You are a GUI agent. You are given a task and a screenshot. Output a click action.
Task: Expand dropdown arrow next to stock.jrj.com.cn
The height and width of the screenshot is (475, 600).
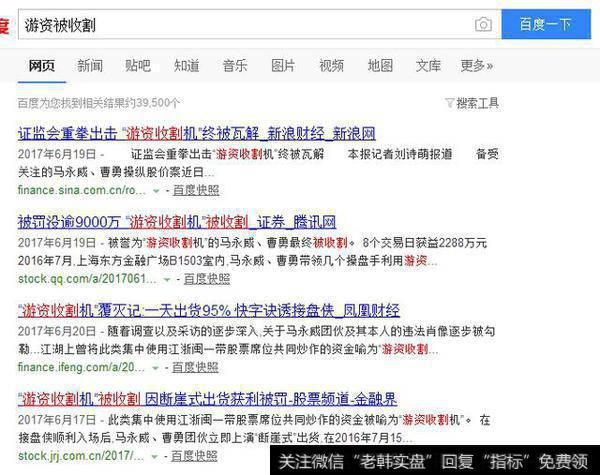click(x=155, y=457)
